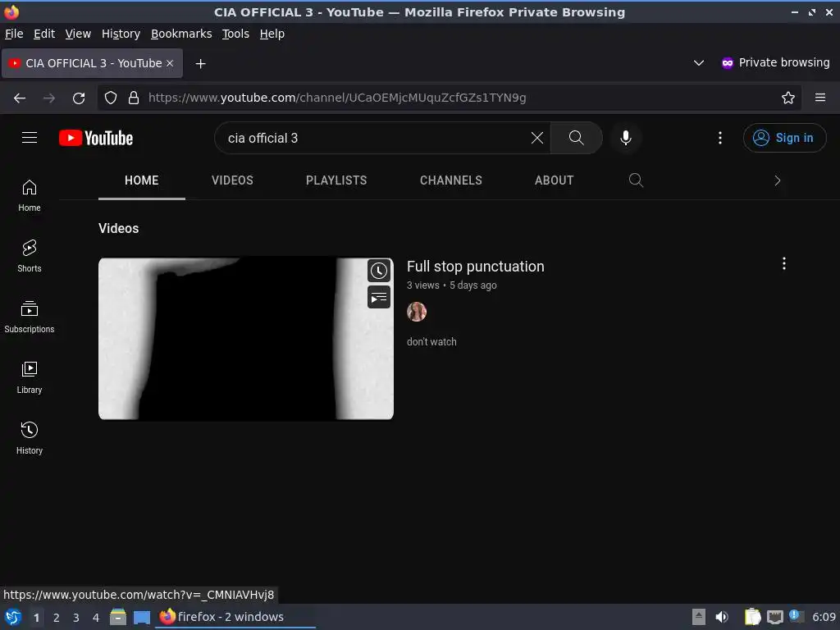Open the Bookmarks menu
This screenshot has width=840, height=630.
[x=181, y=34]
